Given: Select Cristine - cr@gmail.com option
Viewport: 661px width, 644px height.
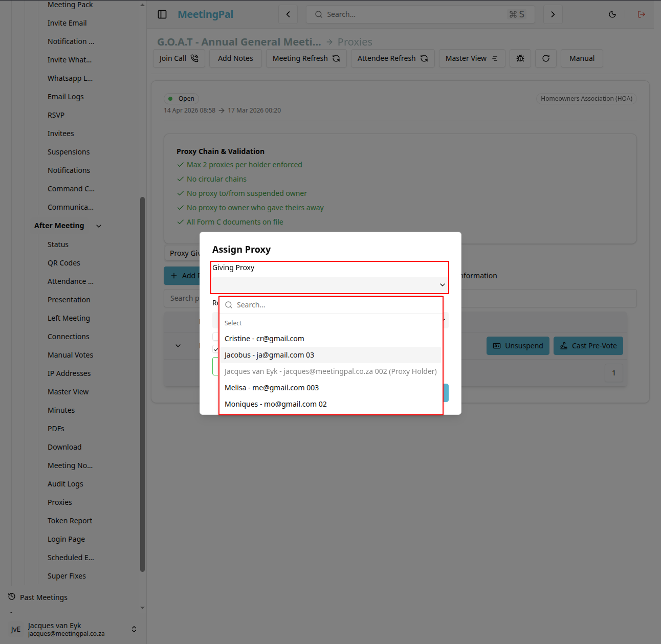Looking at the screenshot, I should [331, 339].
